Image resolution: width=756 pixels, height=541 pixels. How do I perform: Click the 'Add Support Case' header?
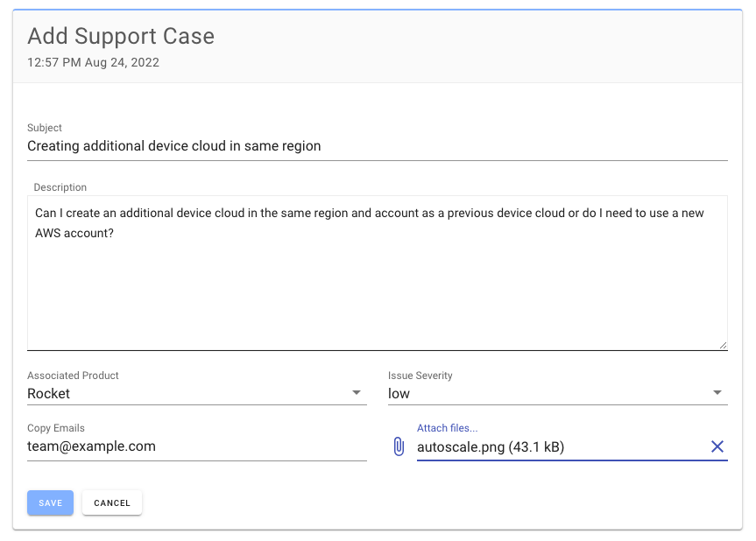click(121, 36)
